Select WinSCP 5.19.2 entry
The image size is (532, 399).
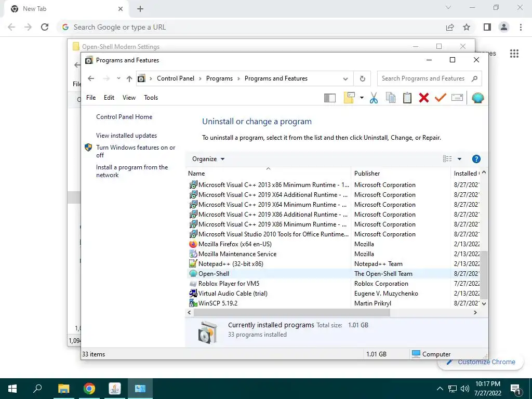pyautogui.click(x=218, y=303)
